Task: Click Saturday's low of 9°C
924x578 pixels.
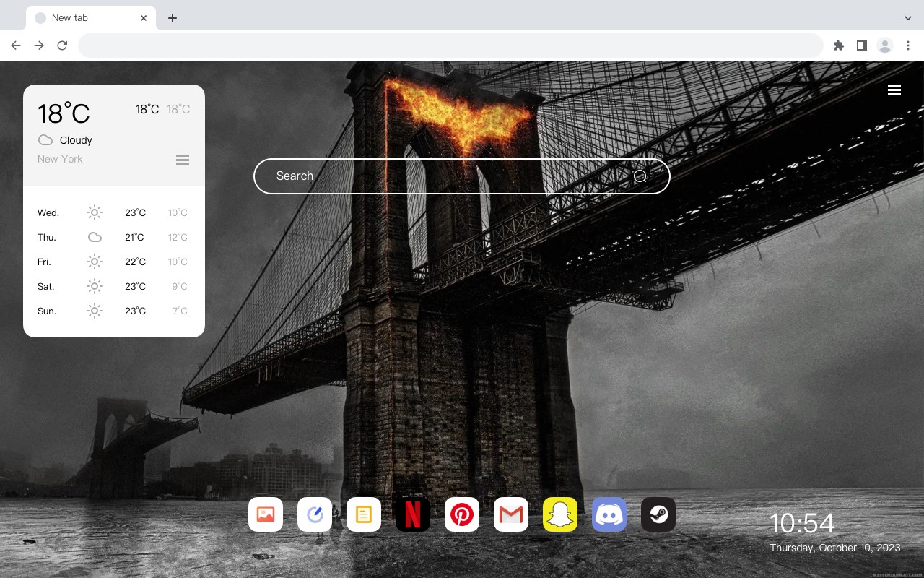Action: pos(180,286)
